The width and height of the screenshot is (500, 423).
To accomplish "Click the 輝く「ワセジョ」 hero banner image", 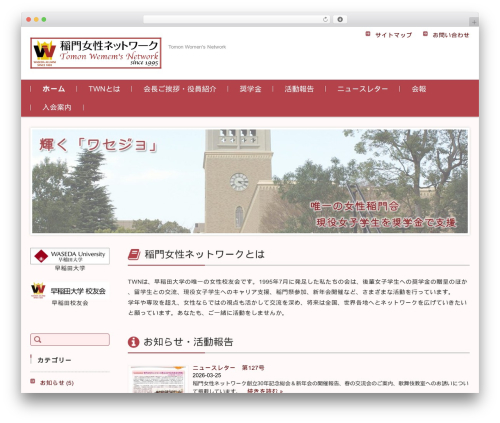I will coord(250,181).
